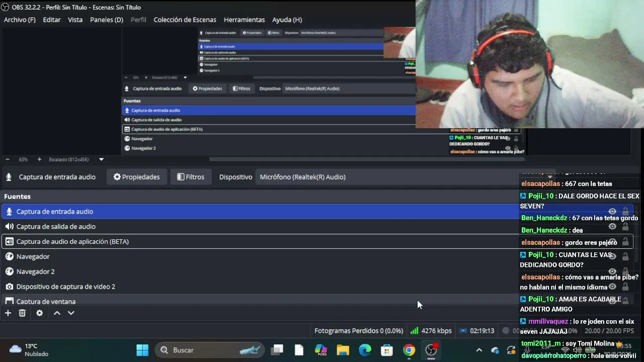The image size is (644, 362).
Task: Select the Captura de ventana window icon
Action: pyautogui.click(x=9, y=301)
